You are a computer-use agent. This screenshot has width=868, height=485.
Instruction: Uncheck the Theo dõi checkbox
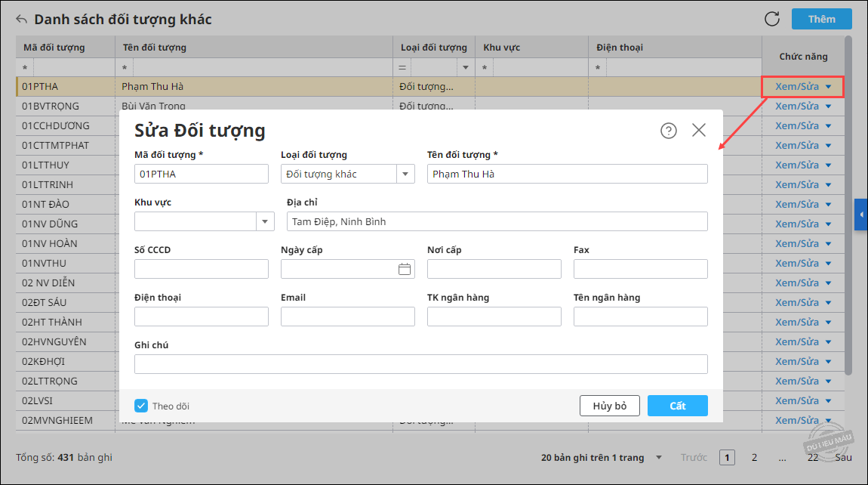click(x=141, y=406)
